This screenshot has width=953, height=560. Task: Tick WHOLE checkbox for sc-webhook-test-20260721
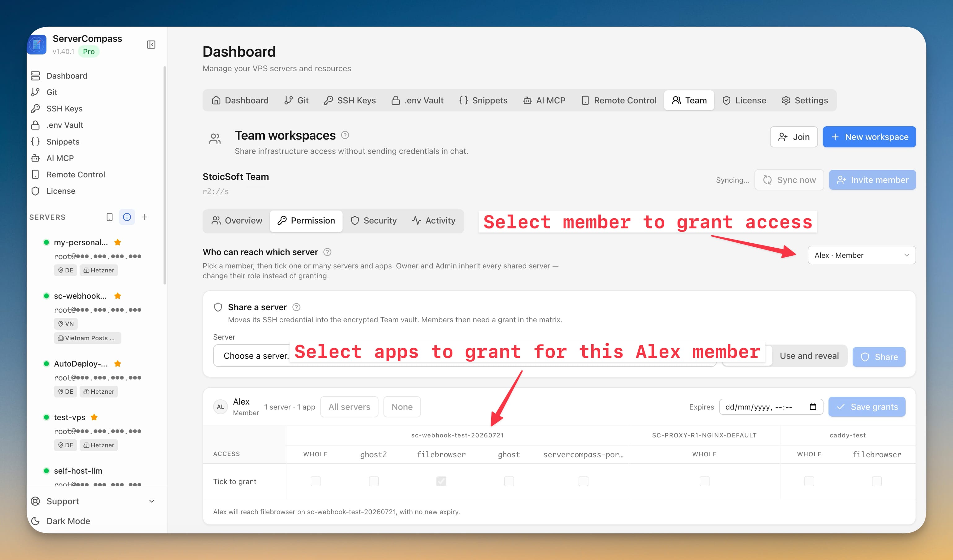pyautogui.click(x=315, y=481)
